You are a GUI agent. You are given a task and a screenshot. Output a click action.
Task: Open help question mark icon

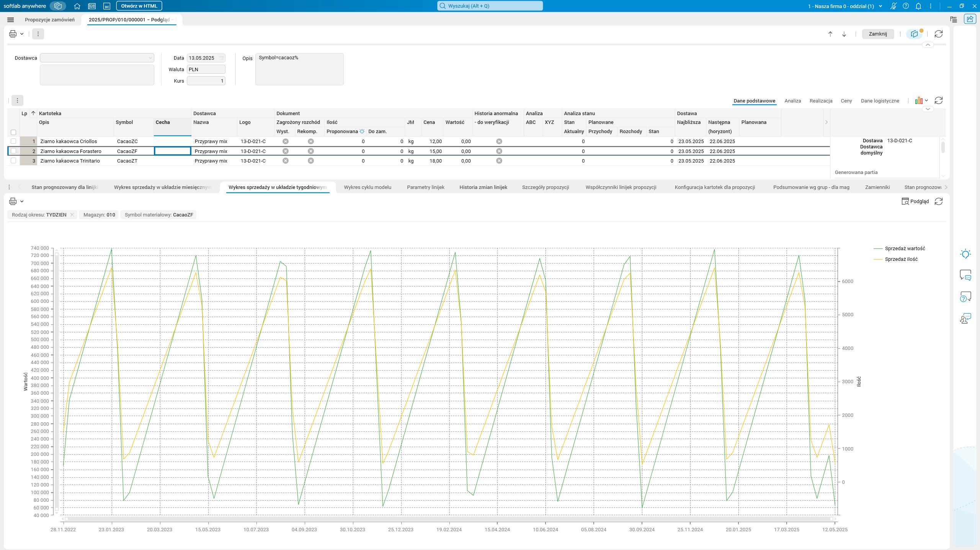pyautogui.click(x=906, y=6)
